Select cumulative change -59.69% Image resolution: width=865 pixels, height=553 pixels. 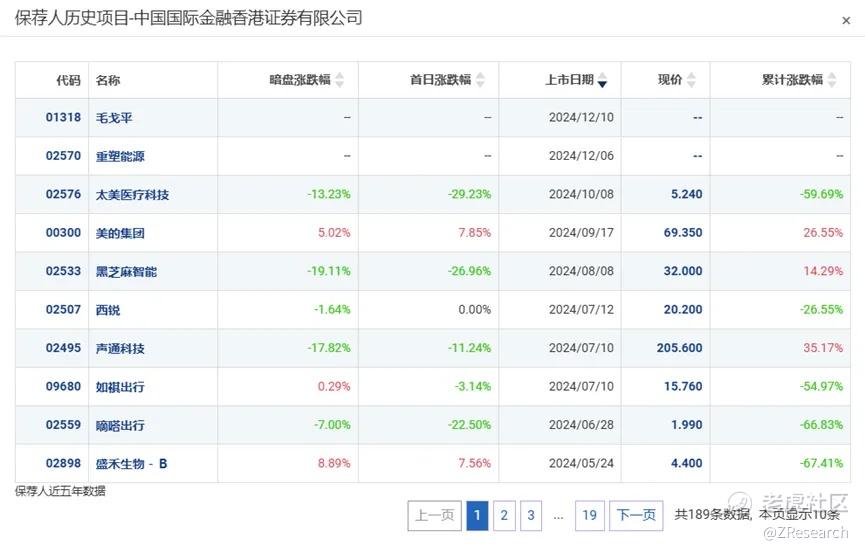point(821,194)
